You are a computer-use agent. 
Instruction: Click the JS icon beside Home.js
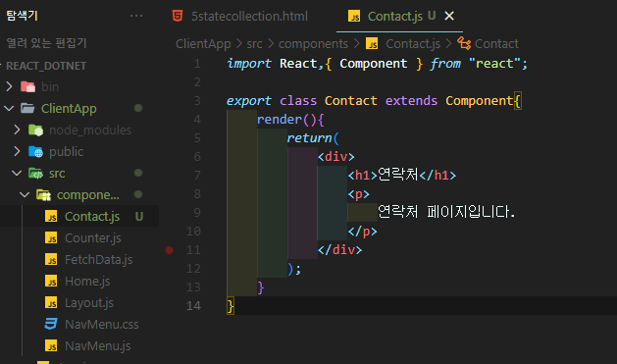(x=51, y=282)
